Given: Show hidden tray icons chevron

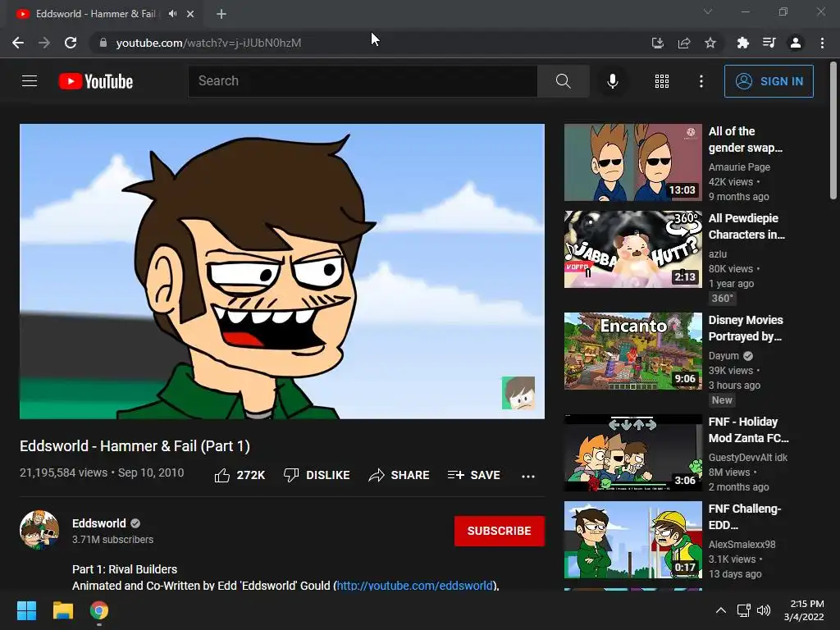Looking at the screenshot, I should pyautogui.click(x=720, y=610).
